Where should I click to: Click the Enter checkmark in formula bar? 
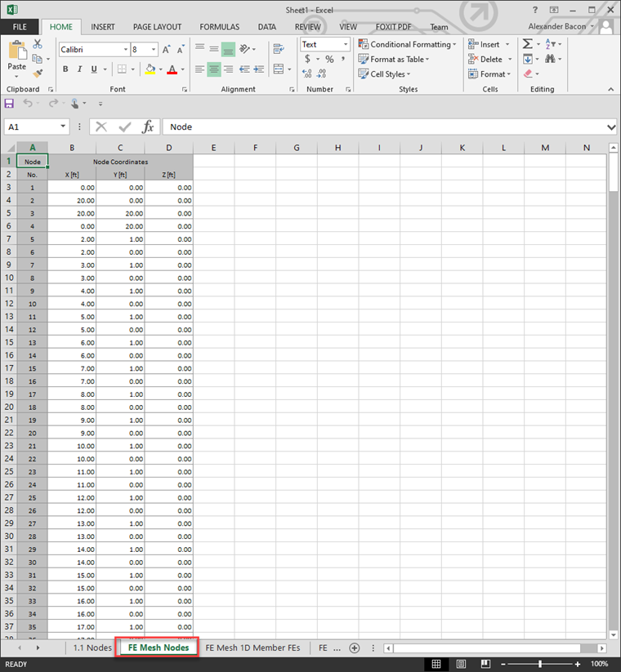click(125, 127)
